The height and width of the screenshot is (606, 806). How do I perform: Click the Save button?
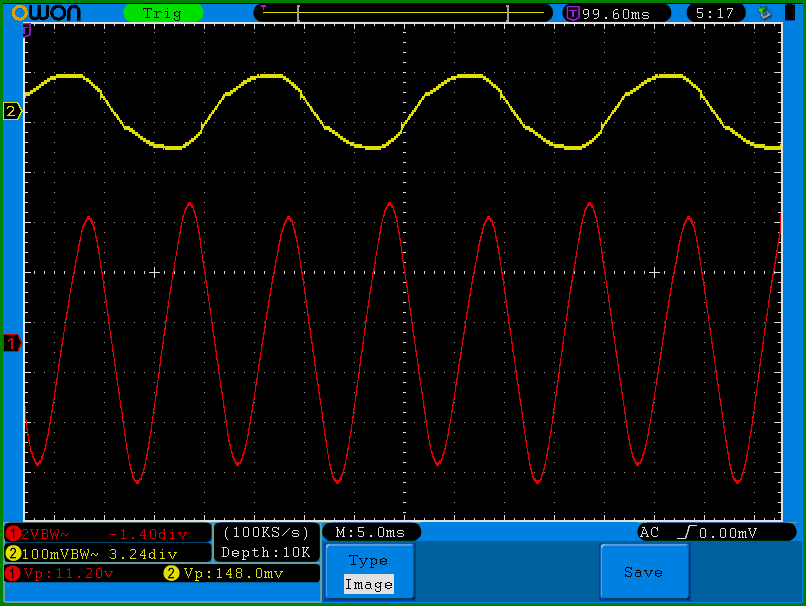click(644, 572)
